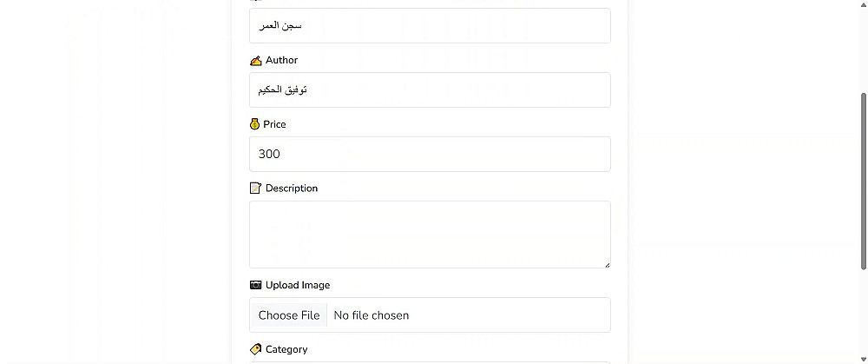Click the Author label text
The image size is (868, 364).
point(282,60)
